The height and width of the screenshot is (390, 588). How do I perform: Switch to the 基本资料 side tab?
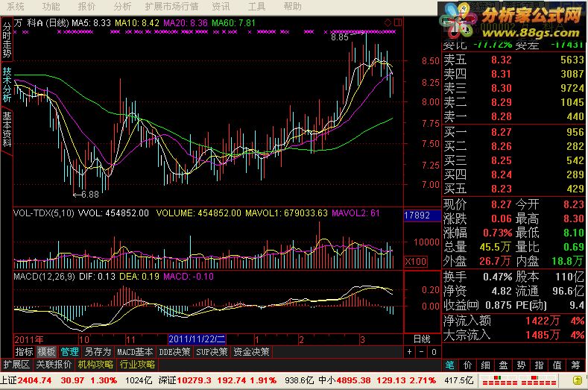click(7, 129)
